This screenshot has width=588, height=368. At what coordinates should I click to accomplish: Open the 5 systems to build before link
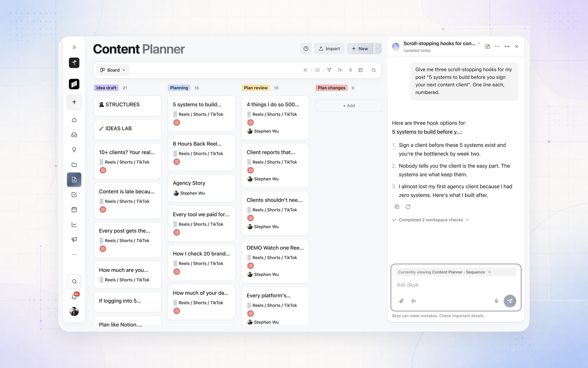tap(426, 132)
